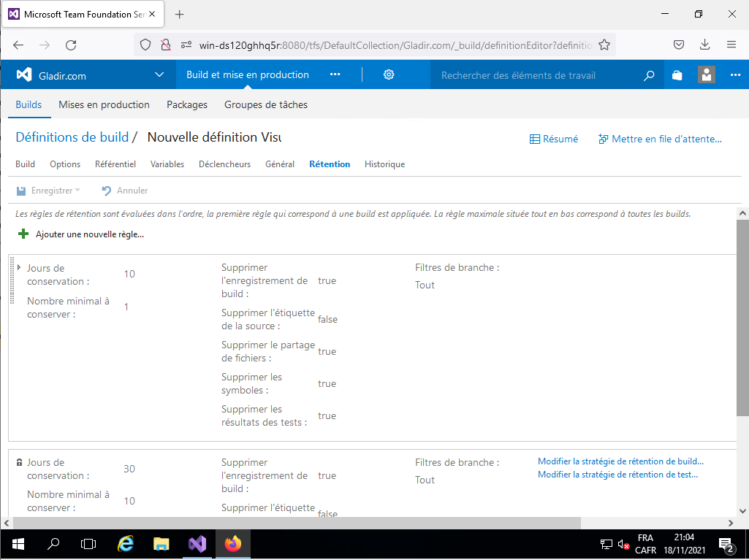Viewport: 749px width, 560px height.
Task: Click the search magnifier icon
Action: (x=649, y=75)
